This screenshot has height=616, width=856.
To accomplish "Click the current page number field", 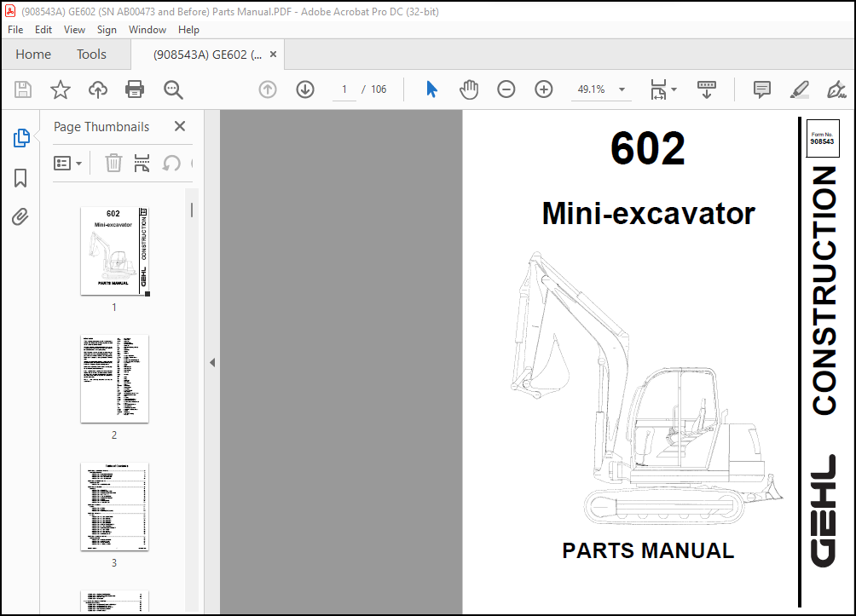I will tap(344, 89).
